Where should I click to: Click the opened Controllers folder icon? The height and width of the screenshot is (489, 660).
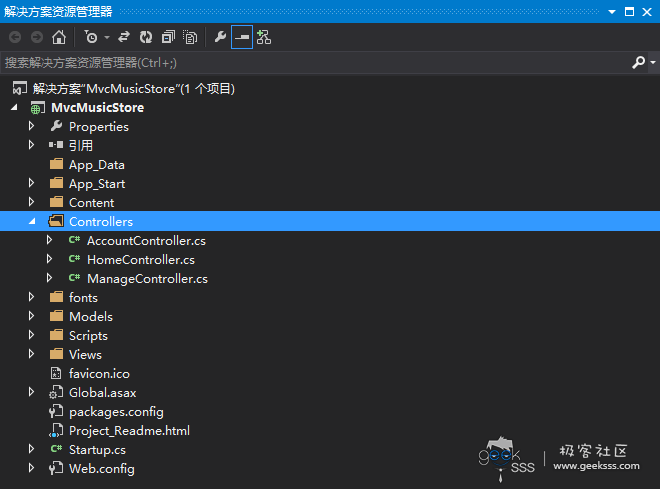(56, 221)
